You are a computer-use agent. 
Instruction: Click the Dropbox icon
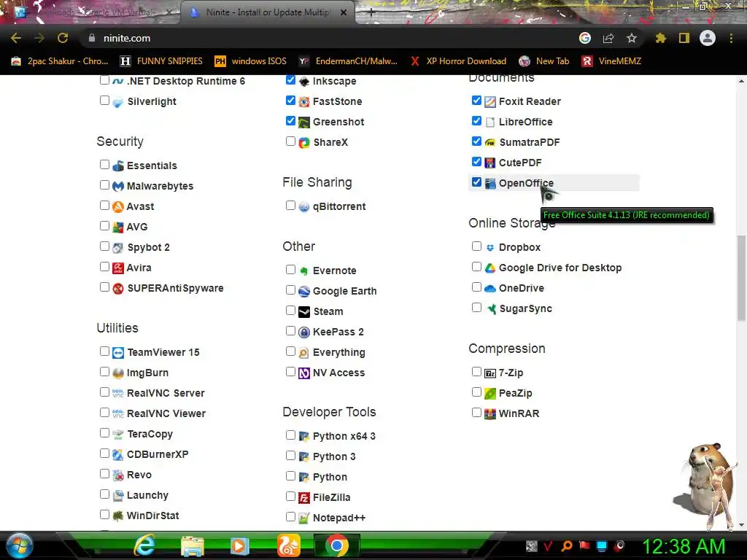point(489,248)
